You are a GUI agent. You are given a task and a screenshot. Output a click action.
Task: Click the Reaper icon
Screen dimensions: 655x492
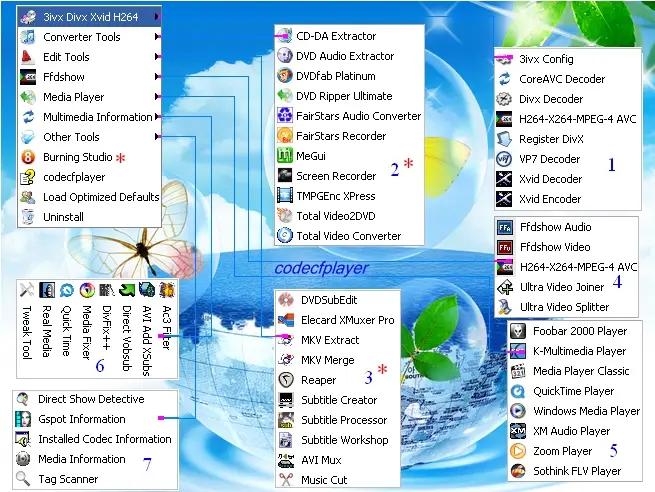[x=286, y=380]
